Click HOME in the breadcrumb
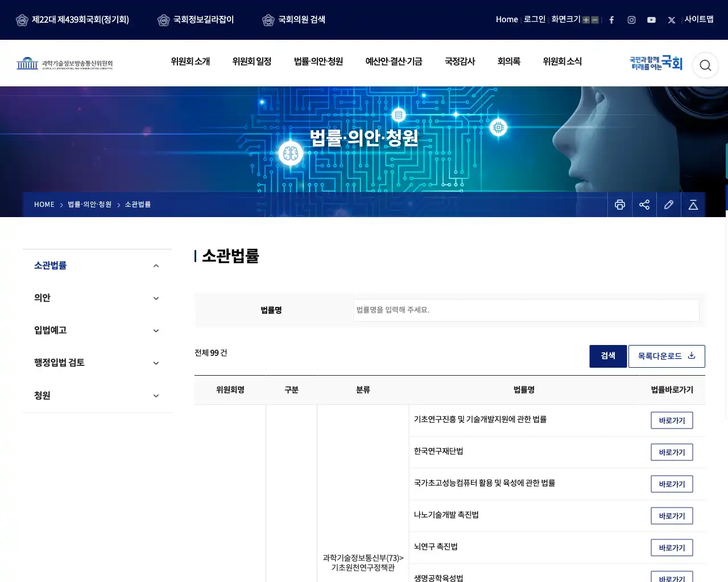Screen dimensions: 728x582 44,205
